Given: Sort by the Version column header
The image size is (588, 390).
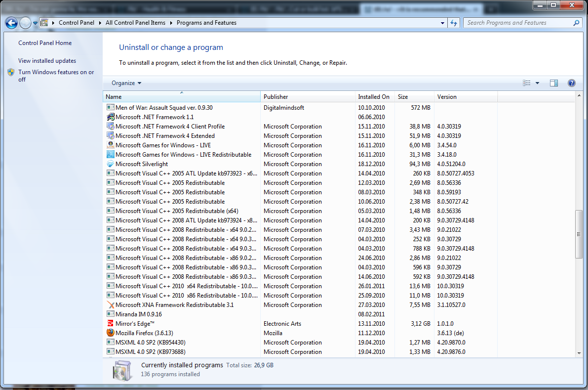Looking at the screenshot, I should click(466, 96).
